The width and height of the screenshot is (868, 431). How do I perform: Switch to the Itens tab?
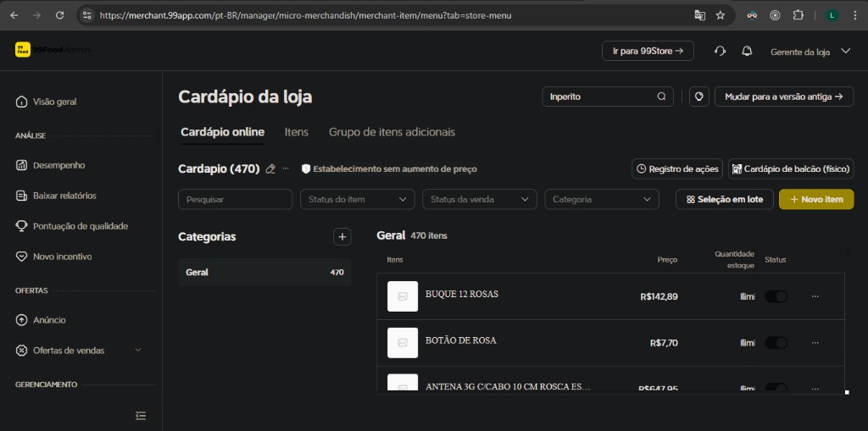297,132
